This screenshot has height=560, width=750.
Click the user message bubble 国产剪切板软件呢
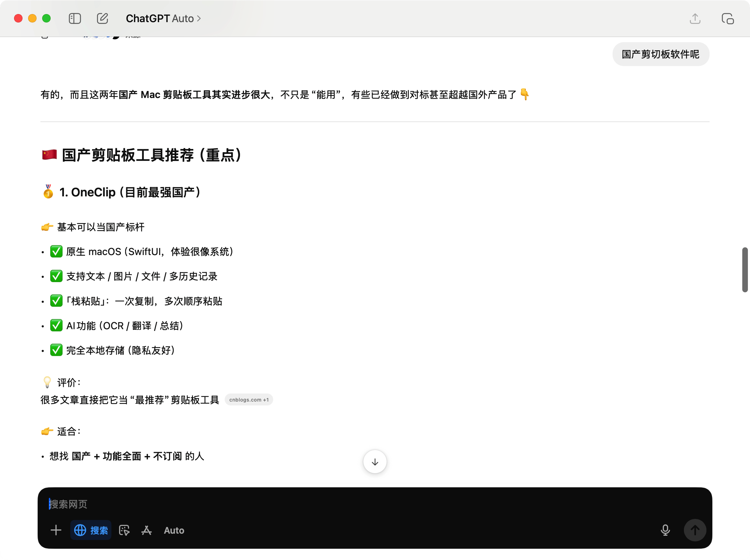[661, 54]
